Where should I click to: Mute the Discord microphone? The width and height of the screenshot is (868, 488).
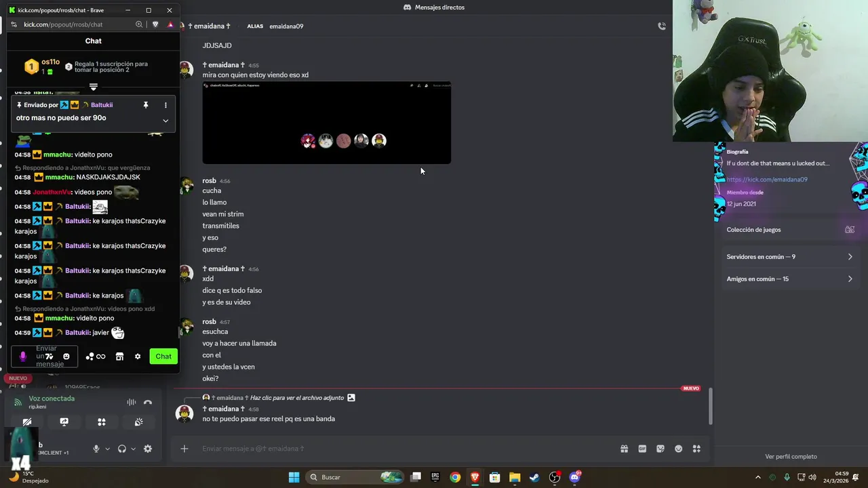pyautogui.click(x=96, y=449)
